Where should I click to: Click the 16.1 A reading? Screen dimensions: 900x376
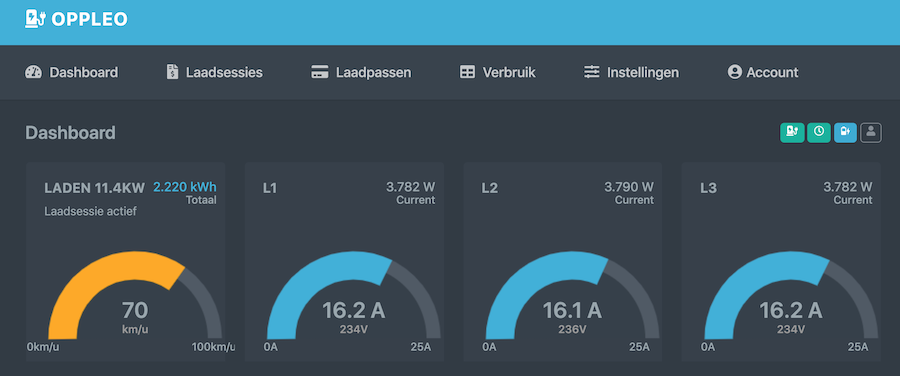click(572, 311)
